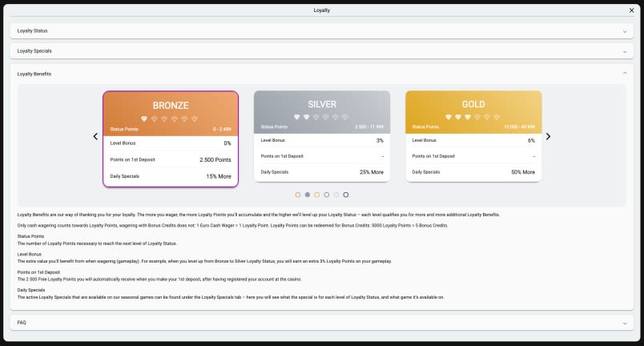Select the orange carousel dot

298,195
